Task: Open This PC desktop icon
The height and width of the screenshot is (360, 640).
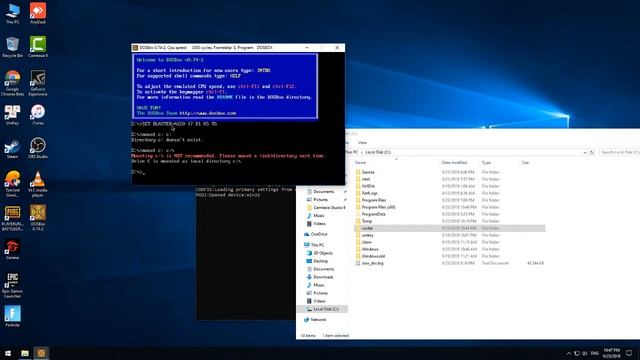Action: coord(13,14)
